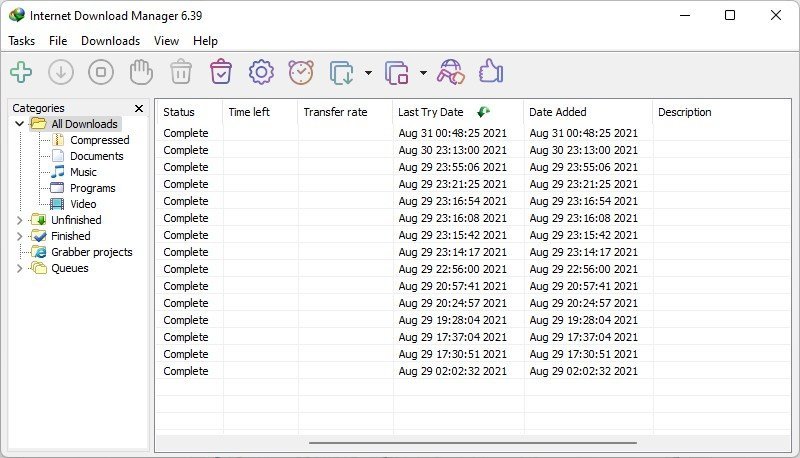Click the Add URL plus icon
Viewport: 800px width, 458px height.
click(x=21, y=72)
